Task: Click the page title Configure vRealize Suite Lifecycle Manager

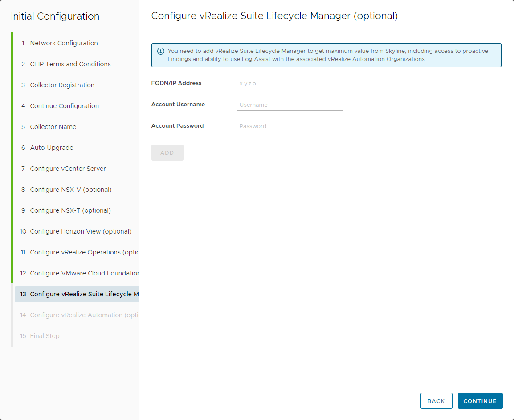Action: point(274,16)
